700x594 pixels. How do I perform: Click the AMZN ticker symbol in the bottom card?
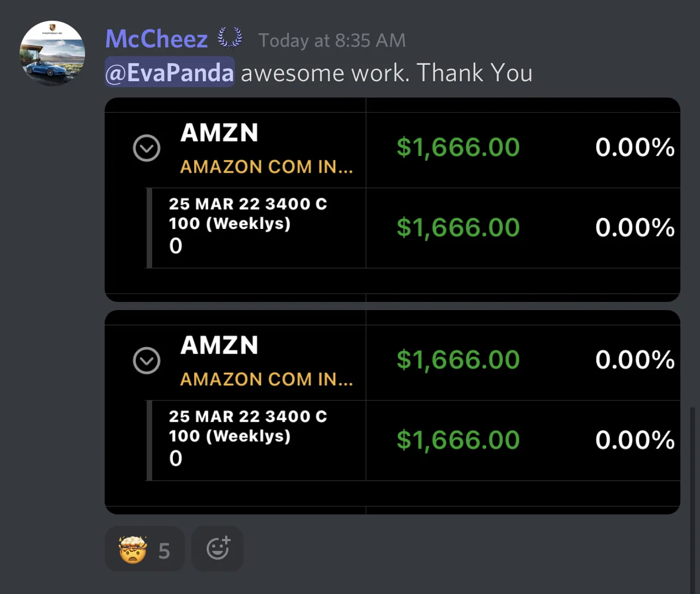pos(219,345)
